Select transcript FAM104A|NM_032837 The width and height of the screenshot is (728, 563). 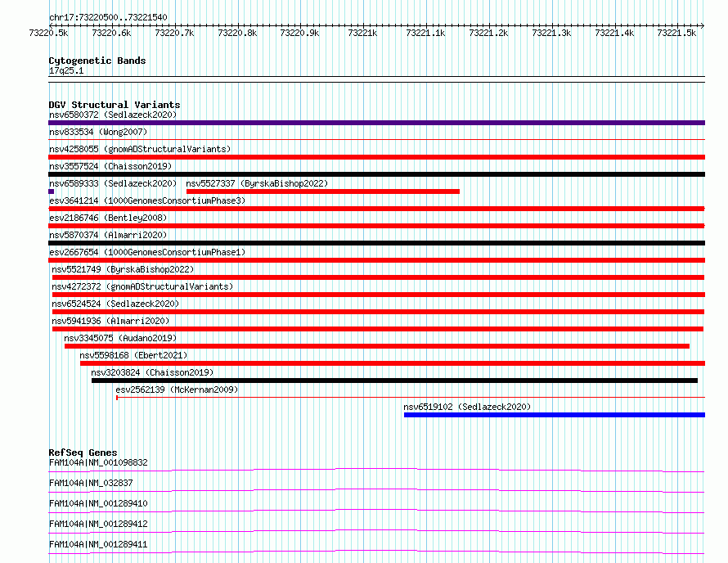[91, 483]
